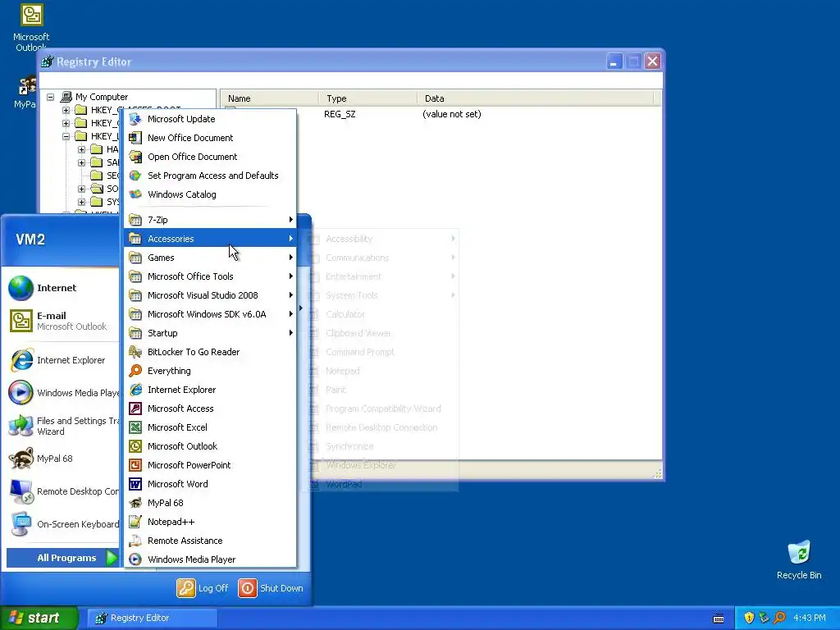Open Recycle Bin on desktop
Image resolution: width=840 pixels, height=630 pixels.
click(x=799, y=560)
